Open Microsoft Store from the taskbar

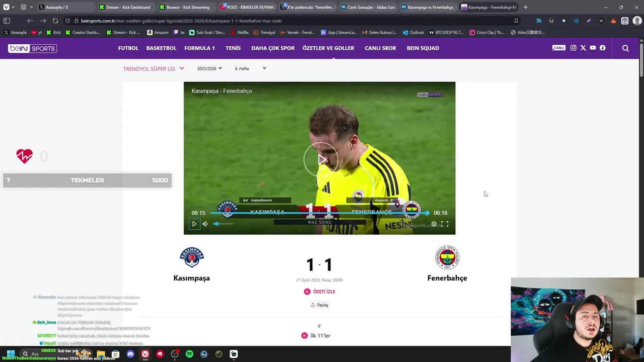click(x=116, y=354)
